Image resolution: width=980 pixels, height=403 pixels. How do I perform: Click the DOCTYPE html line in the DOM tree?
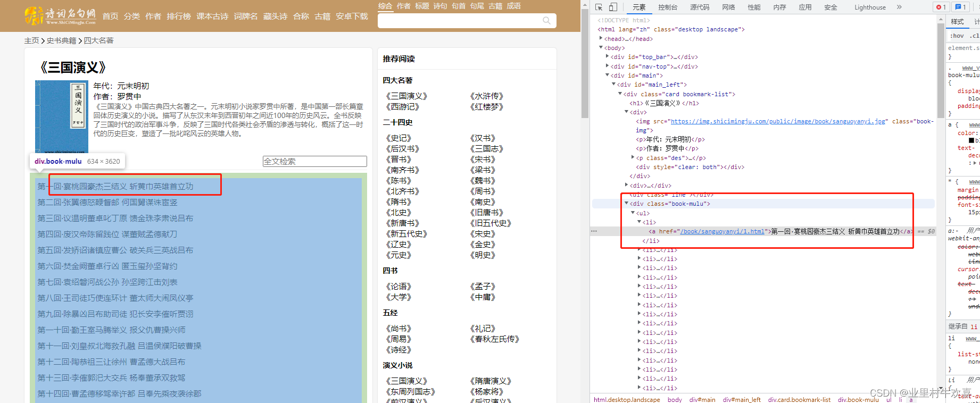tap(624, 20)
